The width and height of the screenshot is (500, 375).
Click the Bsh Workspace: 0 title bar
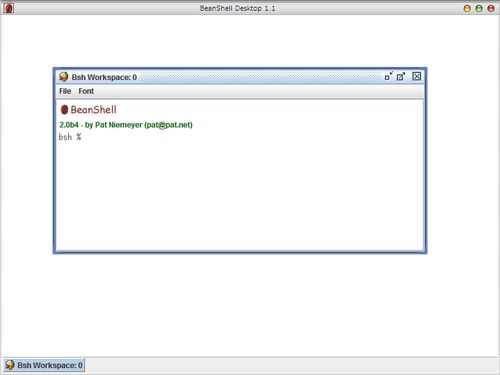click(x=240, y=77)
